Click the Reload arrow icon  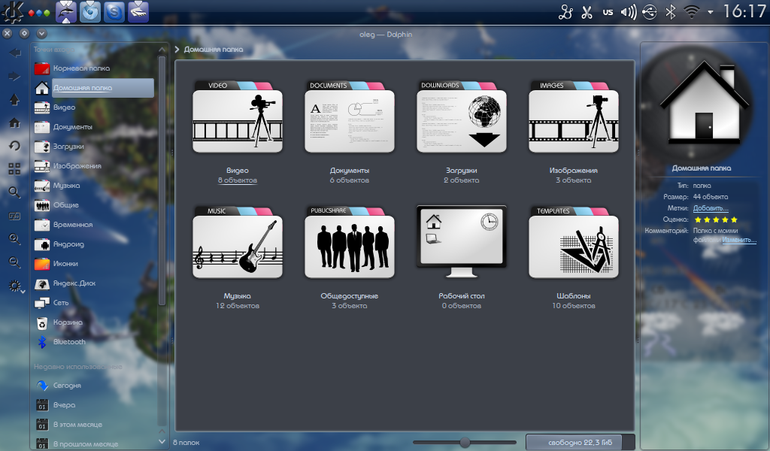point(15,145)
